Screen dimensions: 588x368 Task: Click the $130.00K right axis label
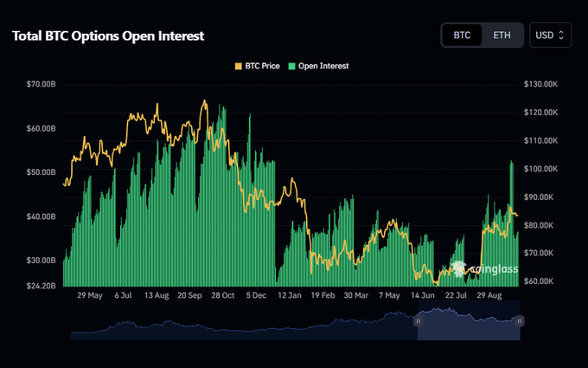pos(540,84)
